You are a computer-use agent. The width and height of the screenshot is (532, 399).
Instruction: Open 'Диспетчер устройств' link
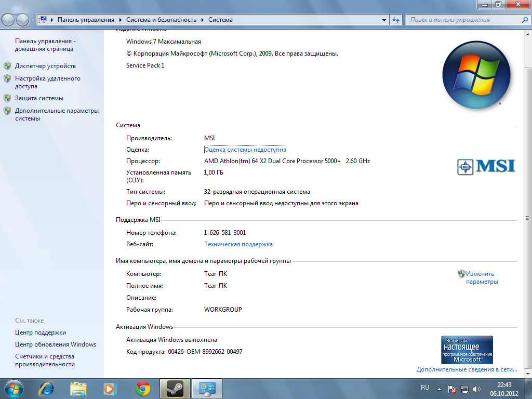[45, 66]
